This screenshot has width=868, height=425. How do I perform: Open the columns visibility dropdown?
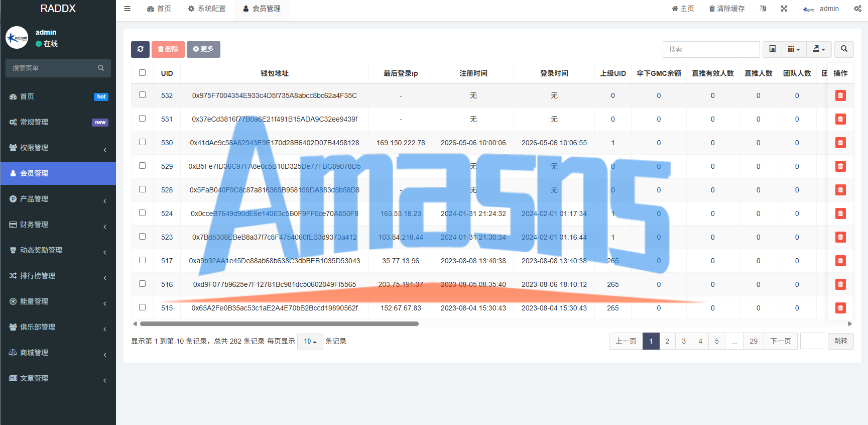(794, 49)
